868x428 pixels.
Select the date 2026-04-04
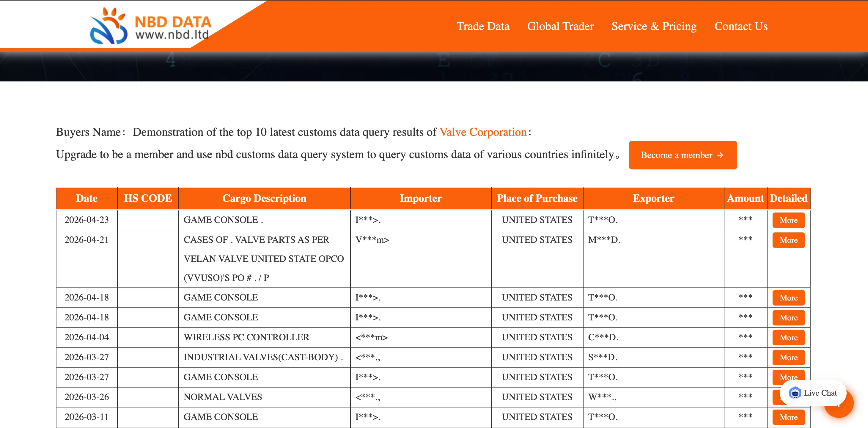pyautogui.click(x=87, y=337)
